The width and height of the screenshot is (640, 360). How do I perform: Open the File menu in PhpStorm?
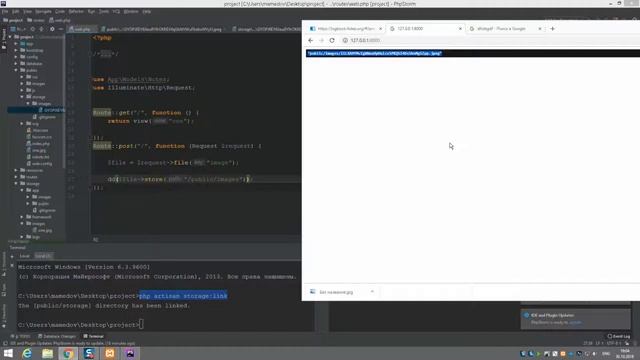(4, 11)
